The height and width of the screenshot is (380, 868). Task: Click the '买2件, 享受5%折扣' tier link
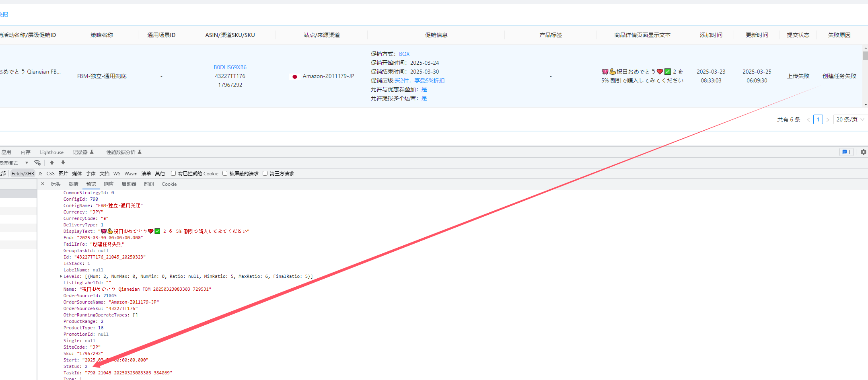click(x=420, y=80)
